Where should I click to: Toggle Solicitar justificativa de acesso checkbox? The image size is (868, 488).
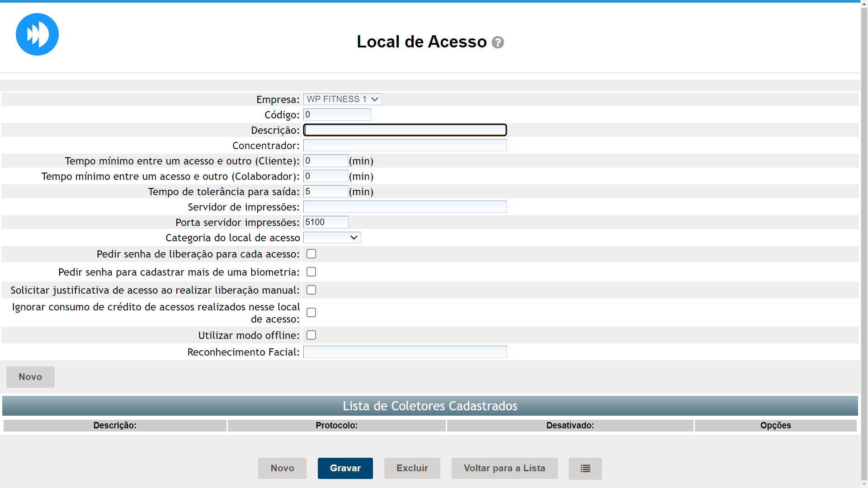[311, 290]
